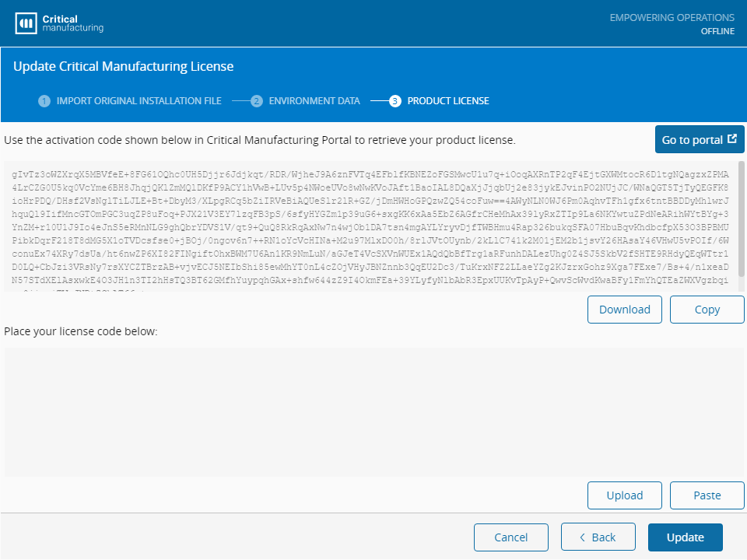The height and width of the screenshot is (560, 747).
Task: Click the OFFLINE status label
Action: point(717,31)
